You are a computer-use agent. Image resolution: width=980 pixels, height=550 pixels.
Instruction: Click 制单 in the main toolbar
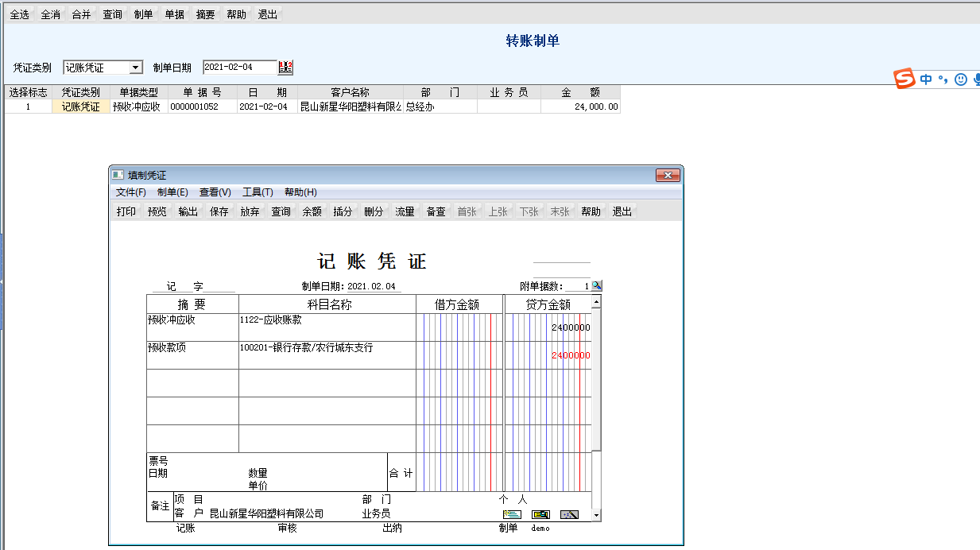pyautogui.click(x=143, y=14)
